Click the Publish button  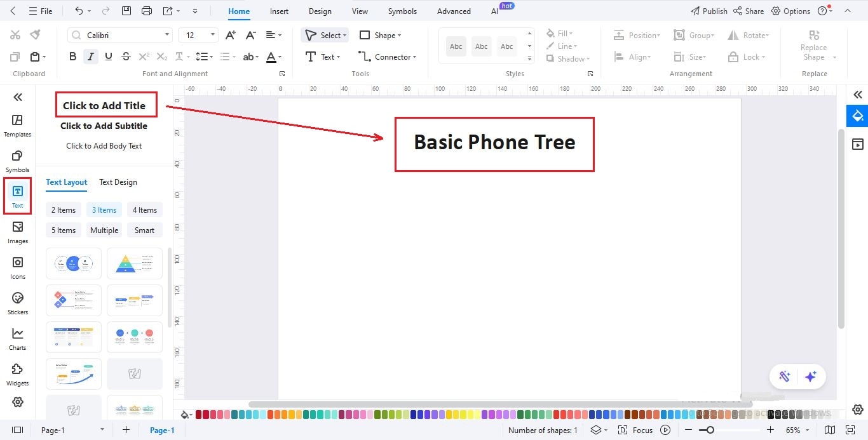pyautogui.click(x=709, y=11)
